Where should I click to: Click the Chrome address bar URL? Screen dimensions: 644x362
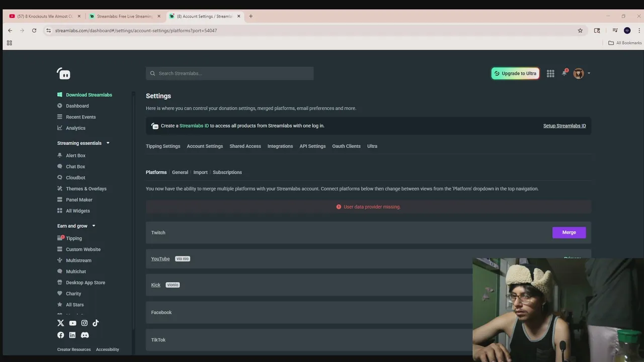pyautogui.click(x=136, y=31)
